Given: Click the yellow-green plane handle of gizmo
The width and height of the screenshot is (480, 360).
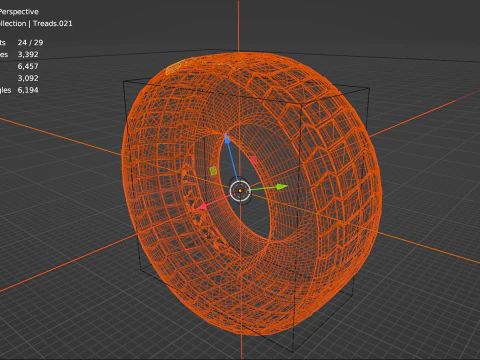Looking at the screenshot, I should pyautogui.click(x=213, y=171).
